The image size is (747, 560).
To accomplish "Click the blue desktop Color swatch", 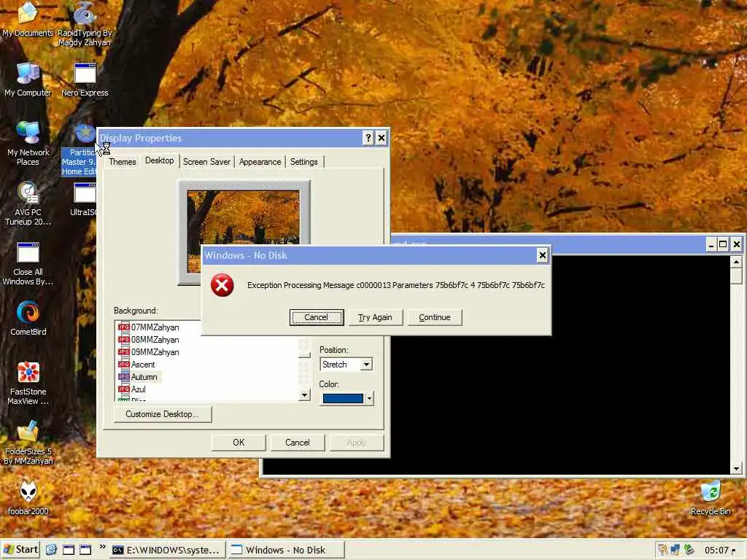I will tap(343, 398).
